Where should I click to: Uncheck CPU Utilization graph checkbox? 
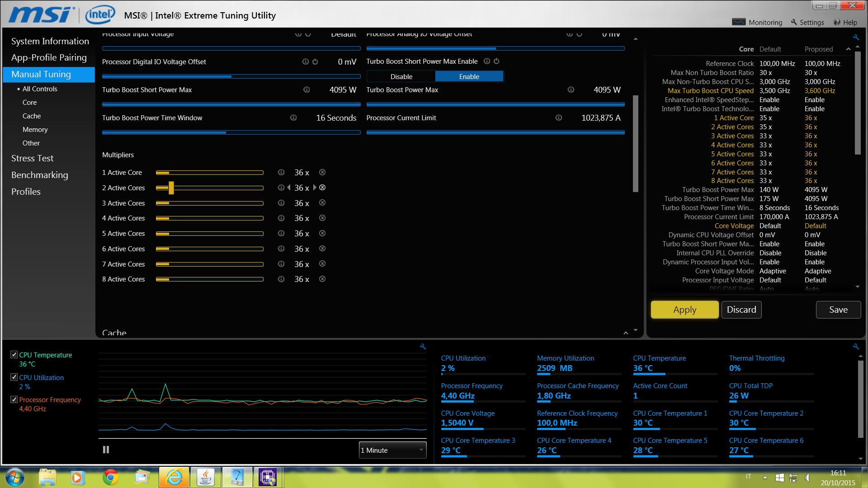coord(14,377)
